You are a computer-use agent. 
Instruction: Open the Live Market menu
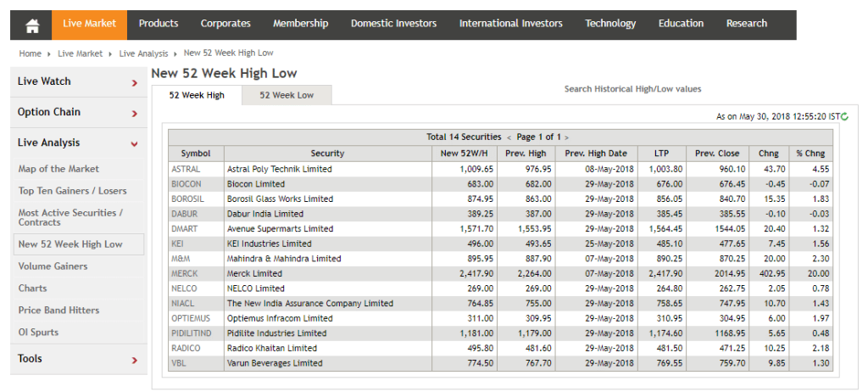pos(89,23)
